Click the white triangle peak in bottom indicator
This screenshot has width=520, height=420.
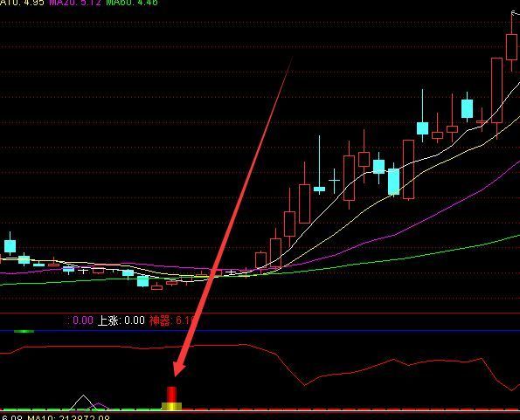pos(83,402)
